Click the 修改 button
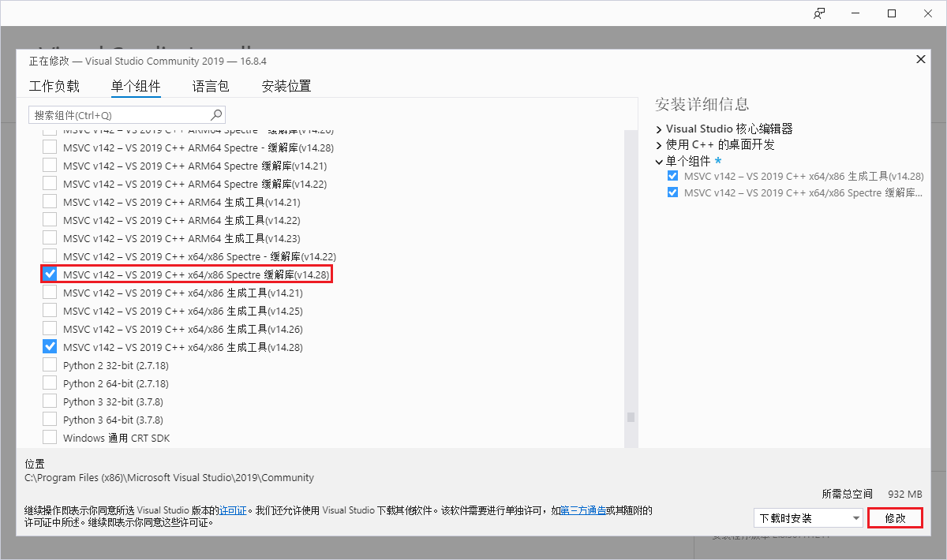Image resolution: width=947 pixels, height=560 pixels. point(895,518)
